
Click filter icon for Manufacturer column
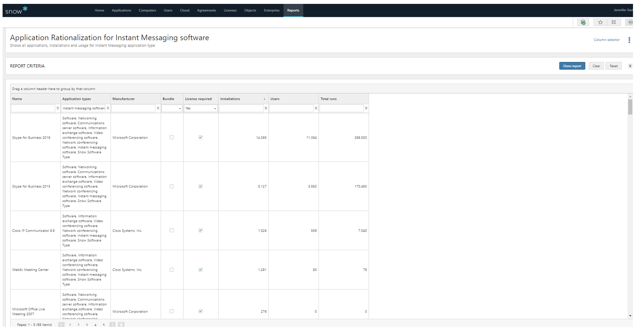click(x=158, y=108)
